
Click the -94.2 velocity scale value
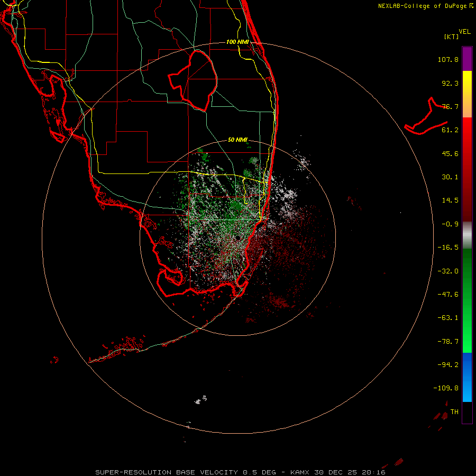pos(448,364)
